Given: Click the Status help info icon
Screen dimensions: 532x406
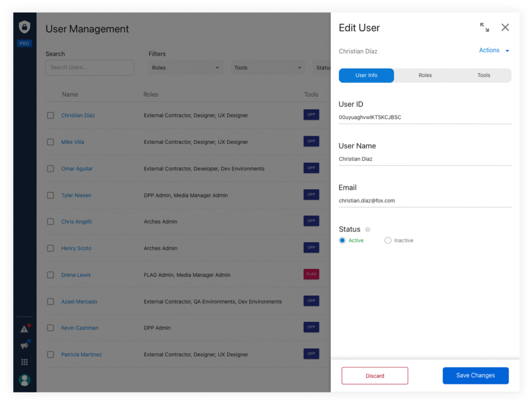Looking at the screenshot, I should [x=368, y=230].
